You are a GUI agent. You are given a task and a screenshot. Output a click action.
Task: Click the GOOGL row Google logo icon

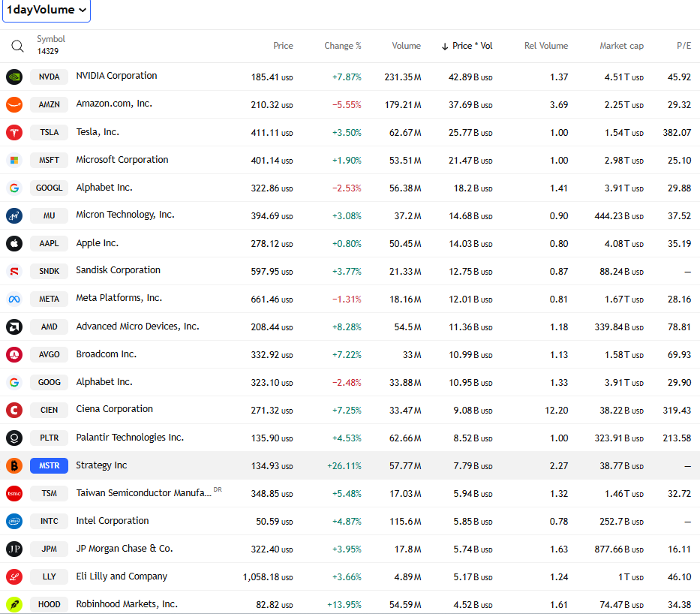tap(14, 188)
